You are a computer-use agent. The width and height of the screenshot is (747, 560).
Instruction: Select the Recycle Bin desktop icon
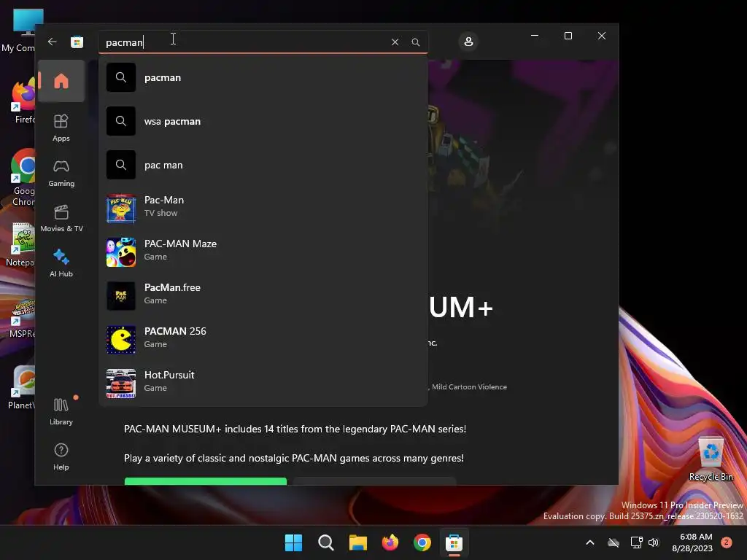coord(711,458)
